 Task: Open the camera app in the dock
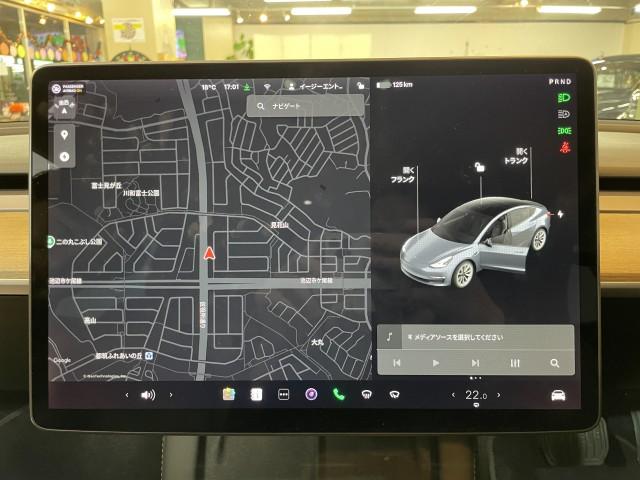point(311,394)
